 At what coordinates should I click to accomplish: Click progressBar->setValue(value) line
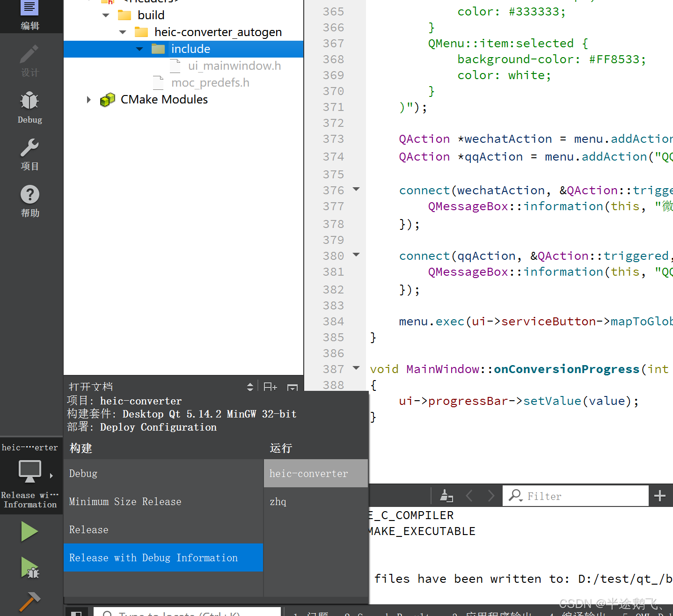pos(519,401)
